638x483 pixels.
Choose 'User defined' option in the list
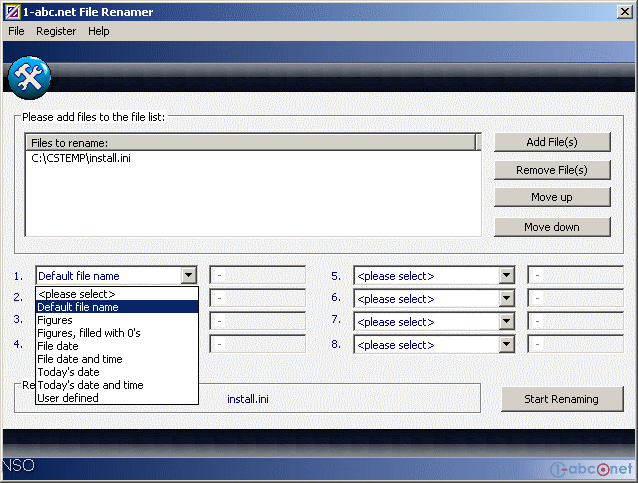(117, 398)
